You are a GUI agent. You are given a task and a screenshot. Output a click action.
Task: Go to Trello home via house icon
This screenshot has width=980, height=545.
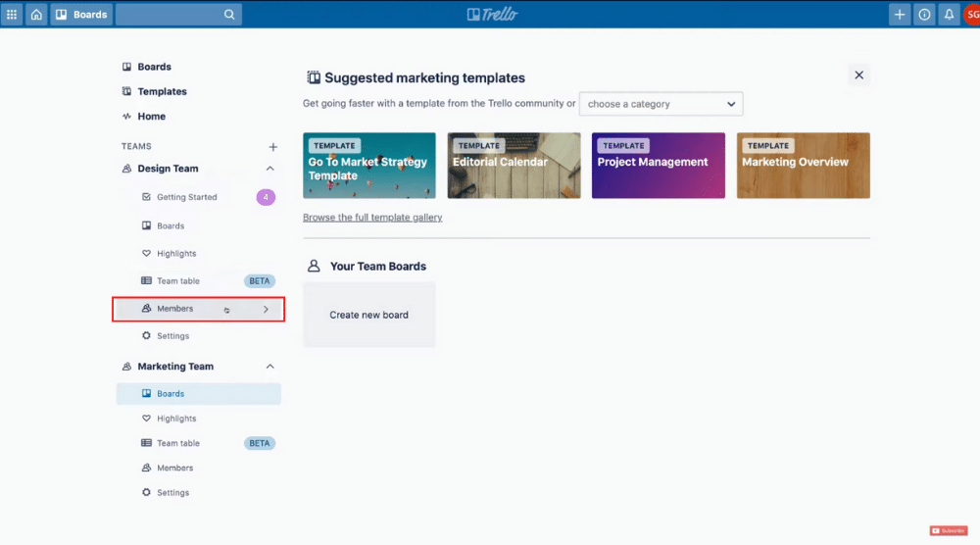coord(36,15)
